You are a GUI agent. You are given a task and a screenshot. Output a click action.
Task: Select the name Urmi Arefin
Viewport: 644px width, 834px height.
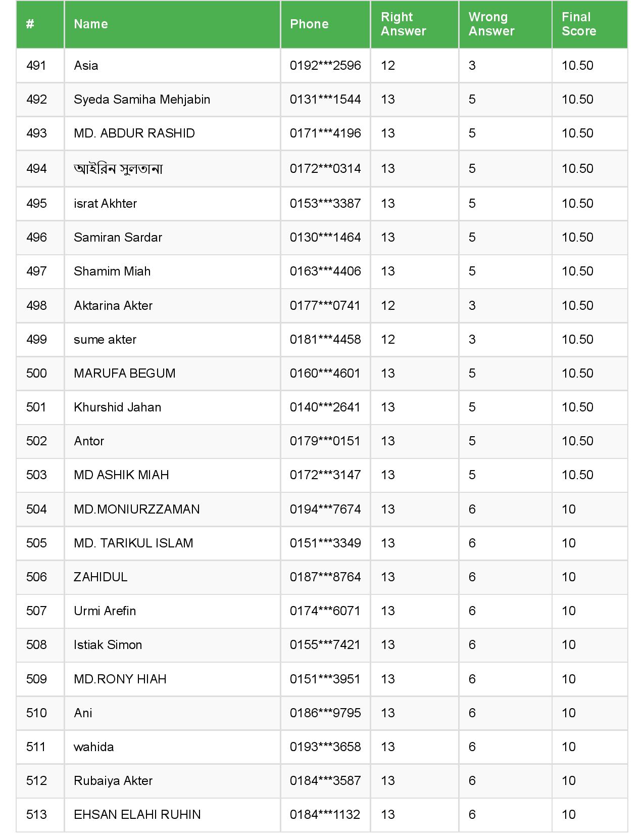coord(105,611)
